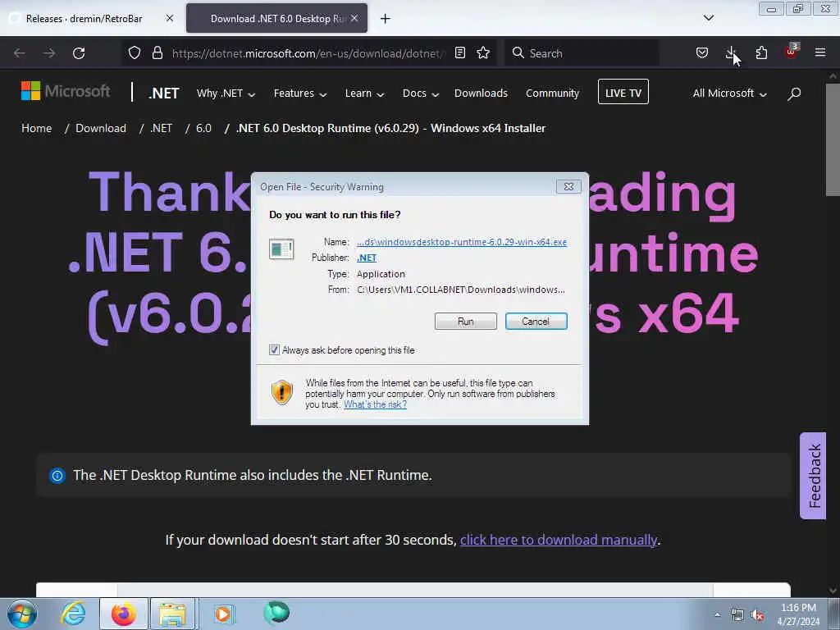Click the LIVE TV button

click(623, 92)
